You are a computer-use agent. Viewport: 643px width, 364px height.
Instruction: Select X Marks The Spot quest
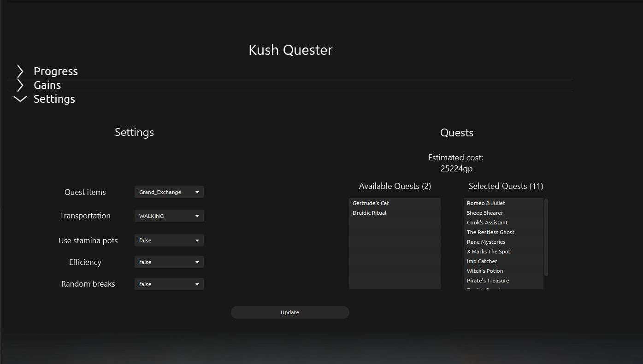pyautogui.click(x=489, y=252)
